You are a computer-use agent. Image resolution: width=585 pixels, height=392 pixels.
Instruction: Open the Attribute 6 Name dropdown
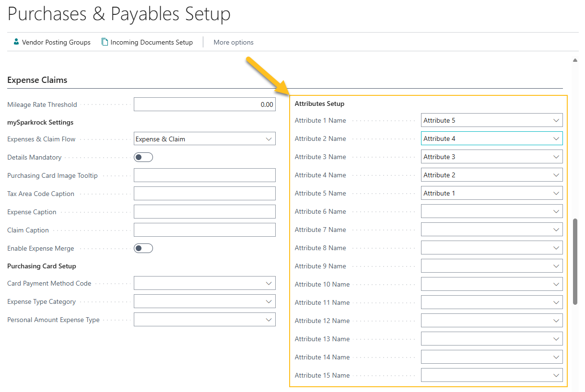[556, 211]
